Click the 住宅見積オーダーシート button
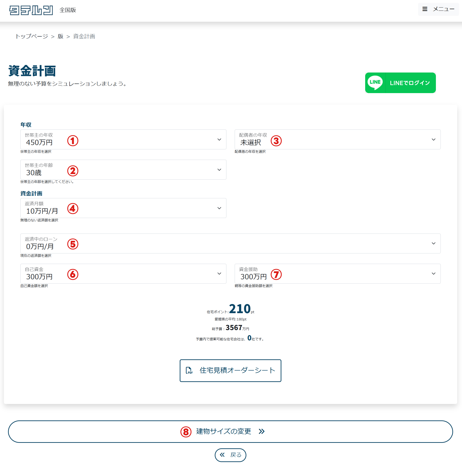This screenshot has width=462, height=476. [230, 370]
